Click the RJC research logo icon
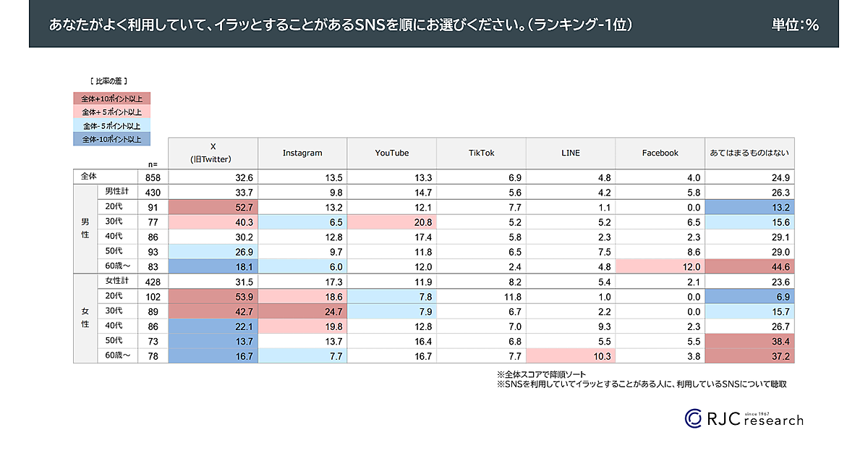The width and height of the screenshot is (868, 456). (x=694, y=418)
